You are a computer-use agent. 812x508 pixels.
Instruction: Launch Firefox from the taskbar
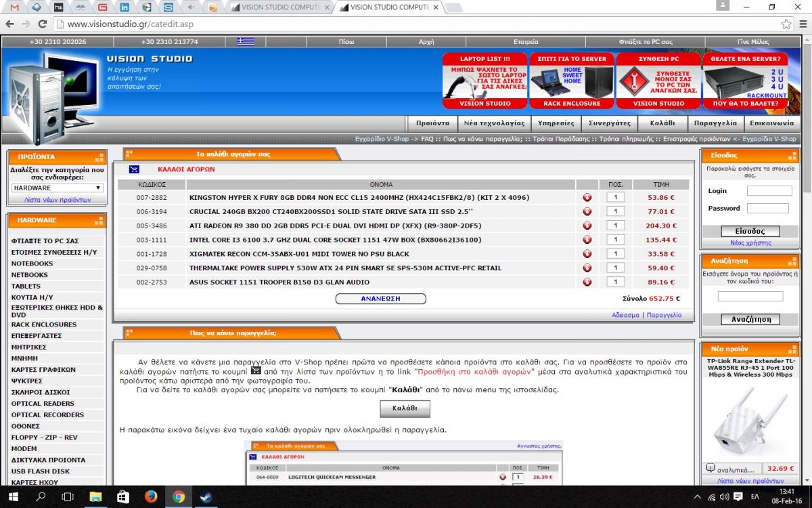point(150,496)
